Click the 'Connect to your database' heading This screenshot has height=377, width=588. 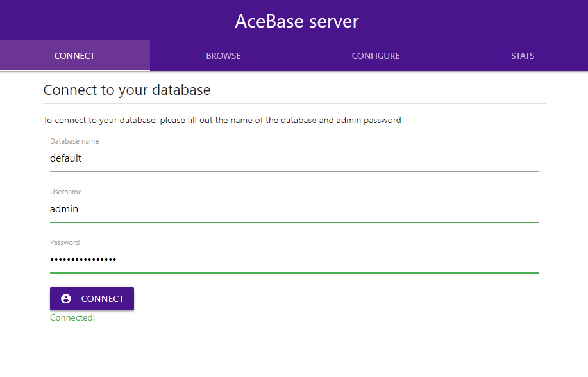pos(127,90)
